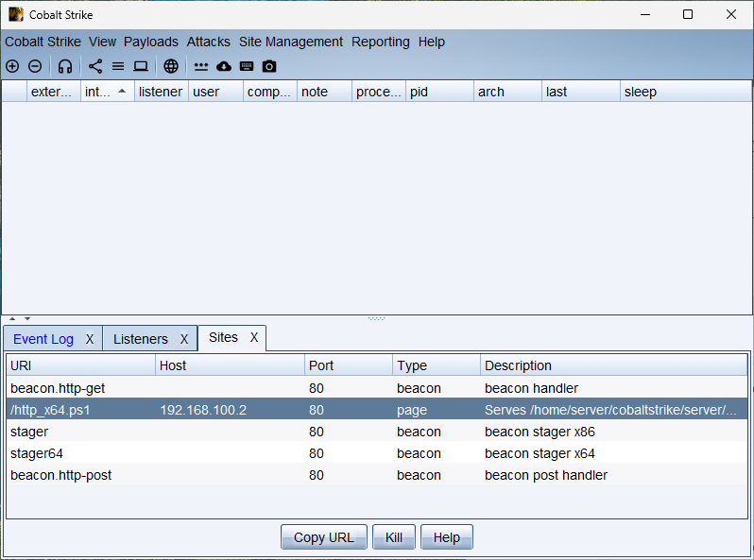Click the globe web icon in toolbar
The image size is (754, 560).
[x=171, y=66]
